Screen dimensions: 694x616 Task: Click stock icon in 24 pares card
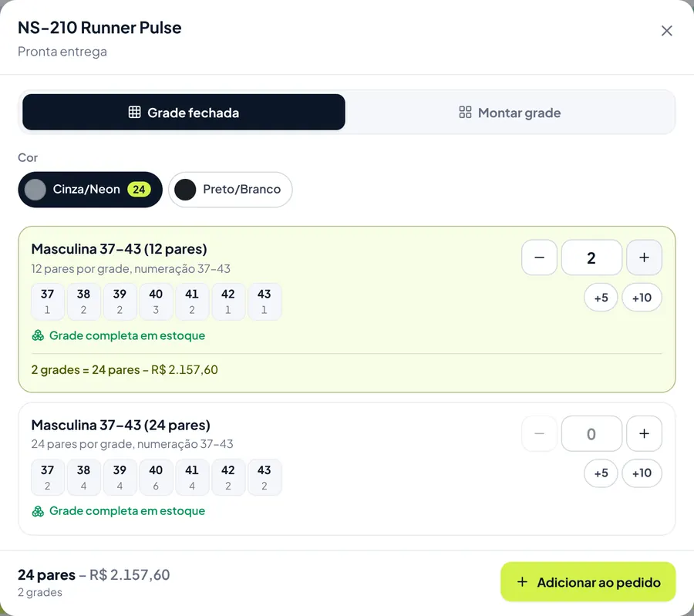click(x=38, y=511)
